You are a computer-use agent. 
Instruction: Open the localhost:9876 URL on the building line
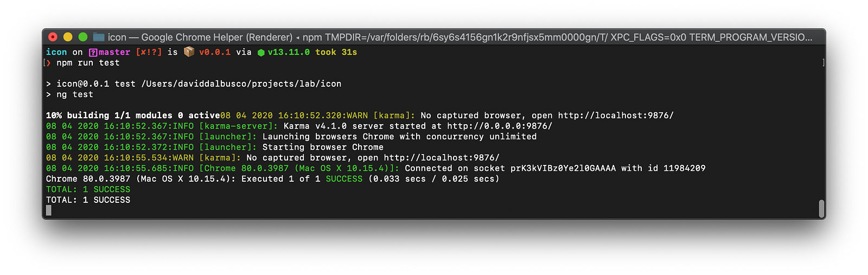pos(616,116)
